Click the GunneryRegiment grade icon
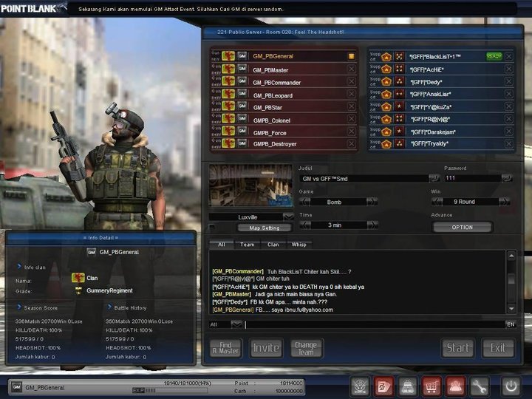This screenshot has width=532, height=399. (x=78, y=290)
